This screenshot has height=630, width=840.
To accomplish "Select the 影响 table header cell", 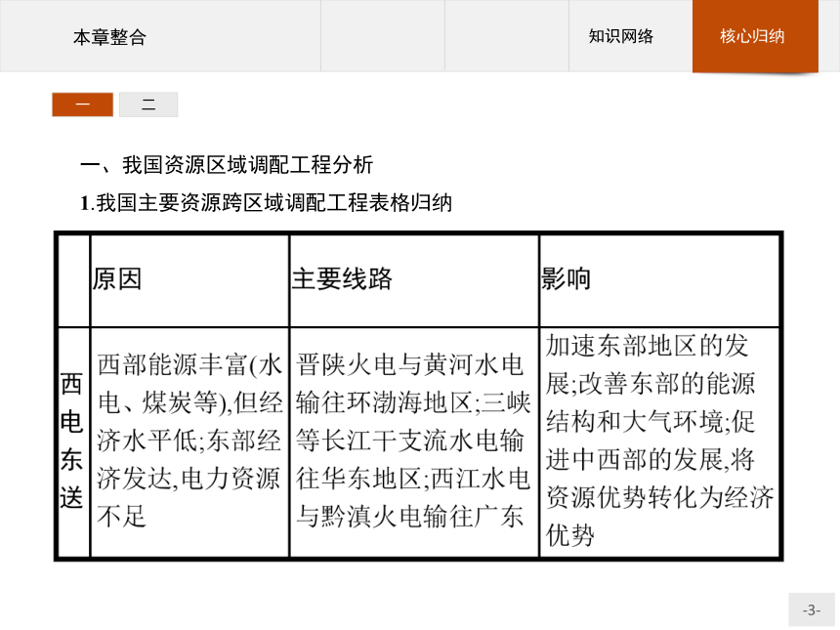I will click(x=659, y=280).
